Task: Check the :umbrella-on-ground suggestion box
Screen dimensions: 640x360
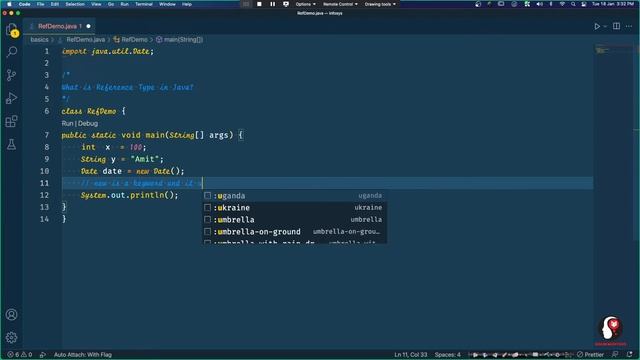Action: point(207,231)
